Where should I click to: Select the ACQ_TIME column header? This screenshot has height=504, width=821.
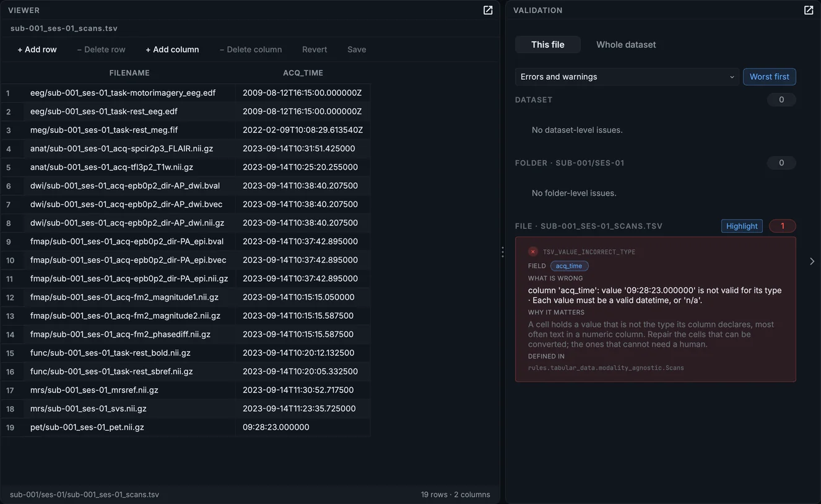pyautogui.click(x=303, y=73)
